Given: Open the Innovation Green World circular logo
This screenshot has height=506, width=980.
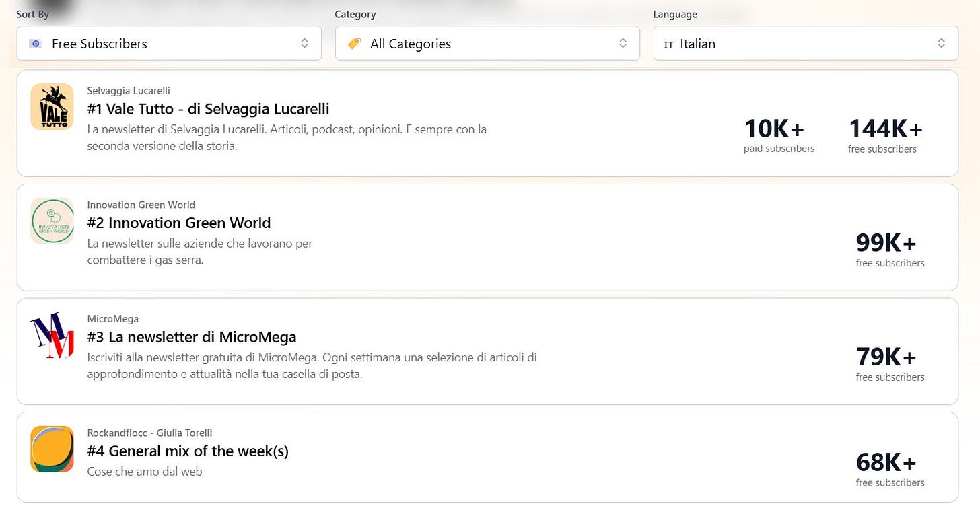Looking at the screenshot, I should pos(52,221).
